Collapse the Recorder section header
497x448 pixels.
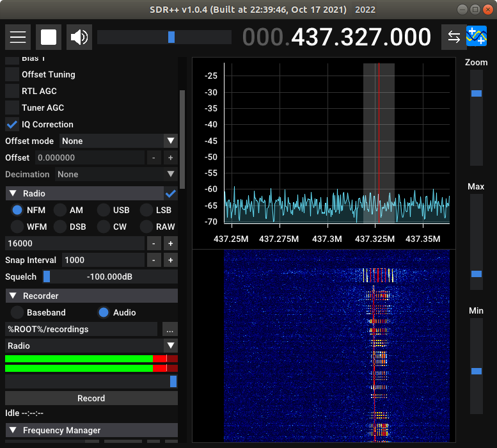[x=13, y=296]
